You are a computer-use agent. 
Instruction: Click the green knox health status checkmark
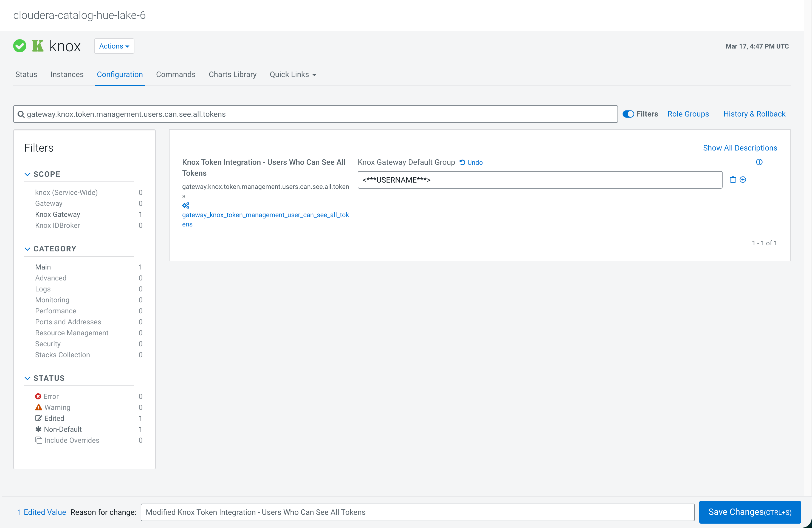[x=20, y=46]
